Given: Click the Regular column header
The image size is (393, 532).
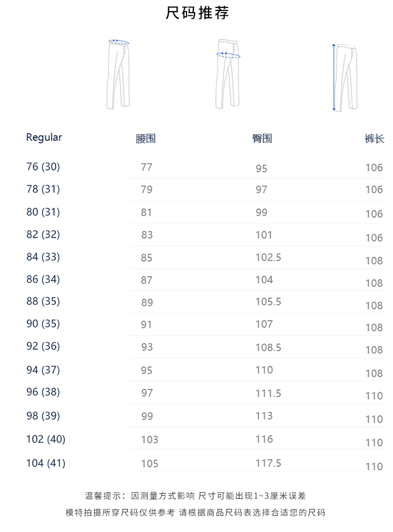Looking at the screenshot, I should pos(44,137).
